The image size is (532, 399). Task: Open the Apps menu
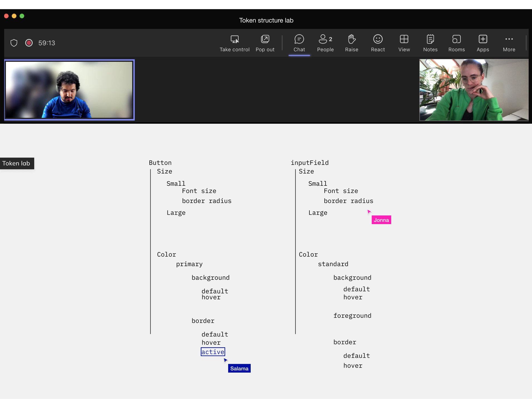(483, 43)
